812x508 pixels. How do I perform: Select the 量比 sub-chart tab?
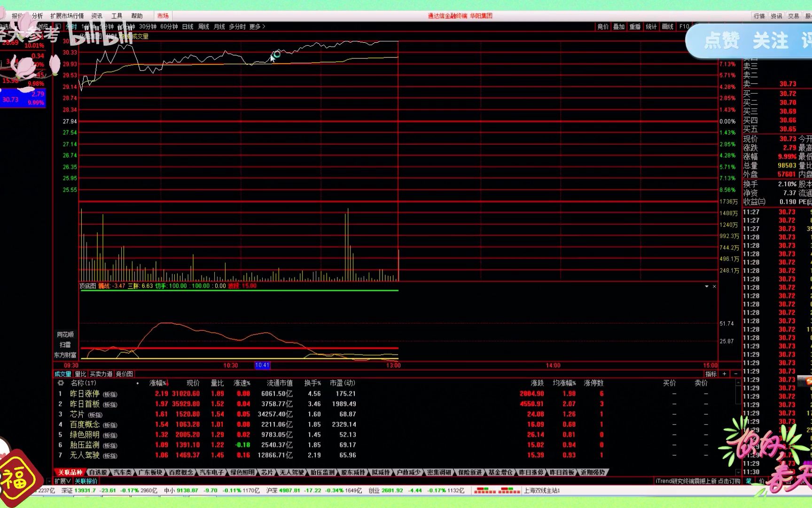81,374
